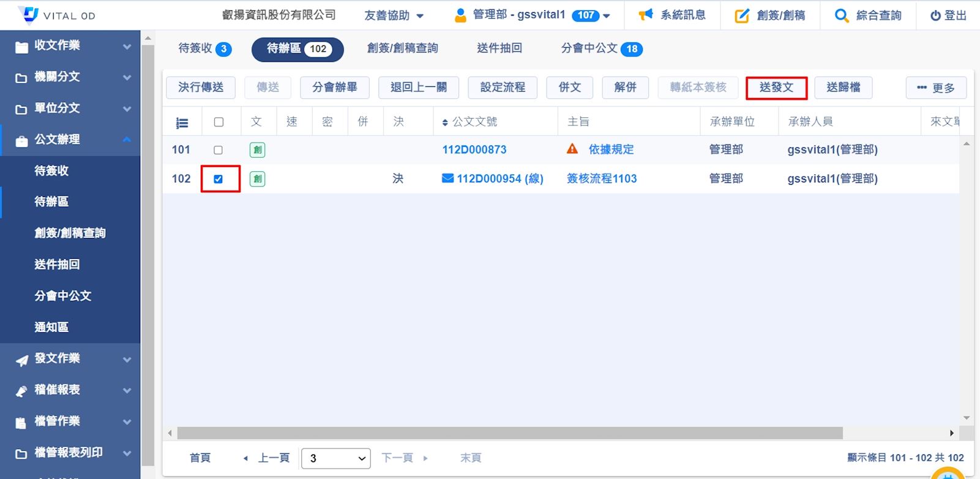The height and width of the screenshot is (479, 980).
Task: Expand the 收文作業 sidebar section
Action: 70,46
